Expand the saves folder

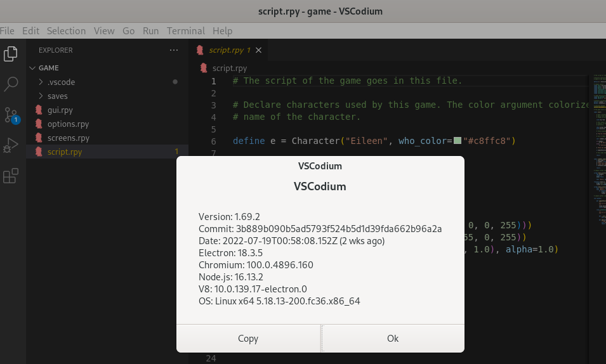41,96
